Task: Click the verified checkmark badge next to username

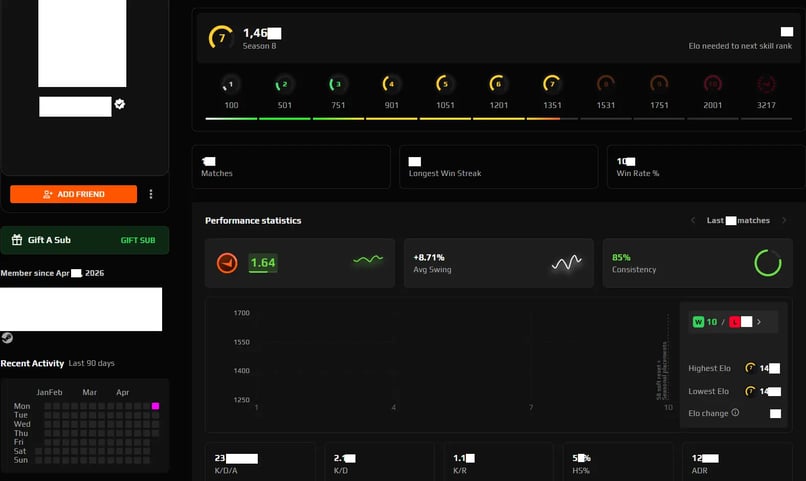Action: coord(120,104)
